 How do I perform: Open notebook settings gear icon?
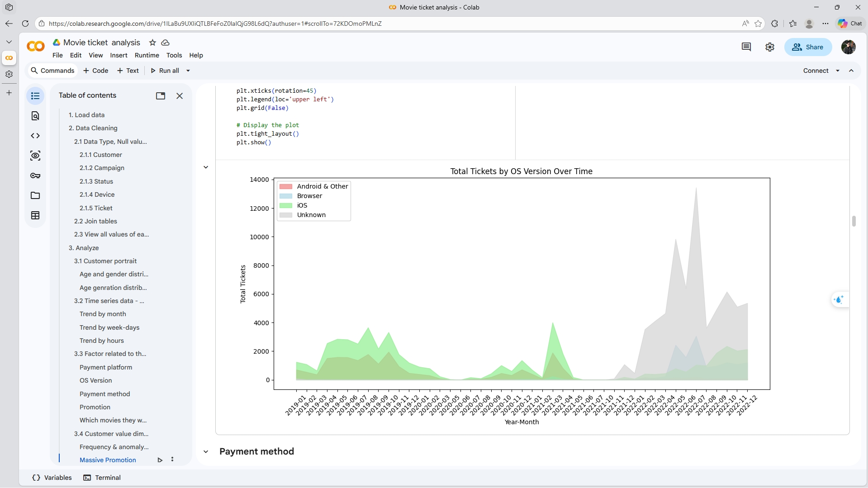(769, 47)
